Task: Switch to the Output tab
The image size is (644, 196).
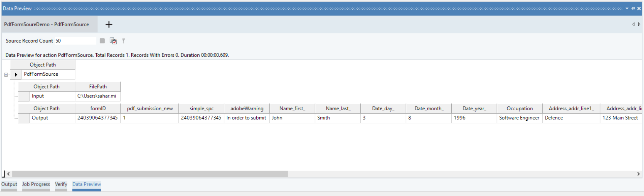Action: tap(9, 184)
